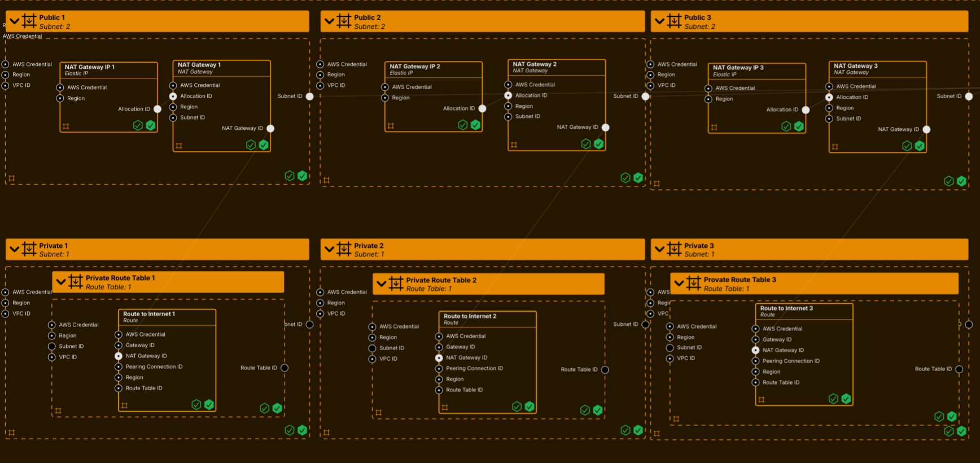
Task: Collapse the Private 2 subnet group chevron
Action: (x=329, y=249)
